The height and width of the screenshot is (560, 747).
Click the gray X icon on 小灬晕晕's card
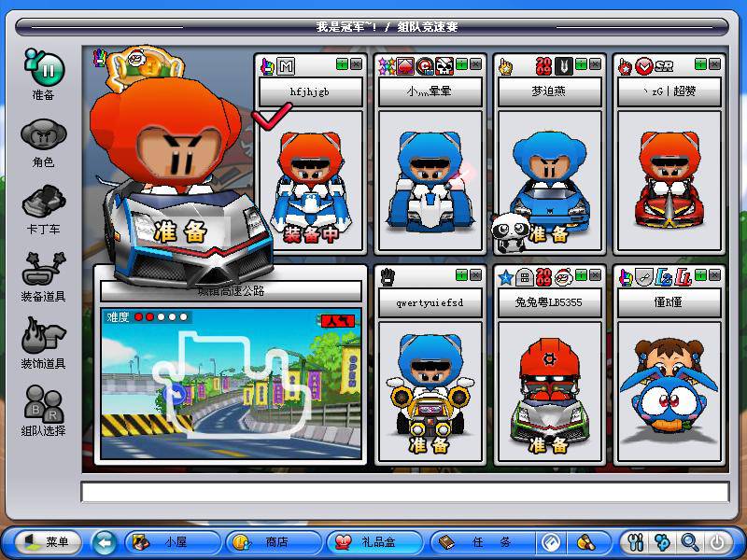pos(475,64)
